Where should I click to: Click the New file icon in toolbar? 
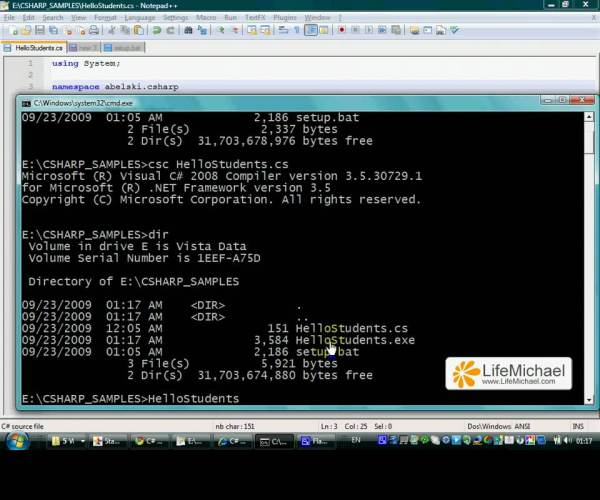pos(13,30)
